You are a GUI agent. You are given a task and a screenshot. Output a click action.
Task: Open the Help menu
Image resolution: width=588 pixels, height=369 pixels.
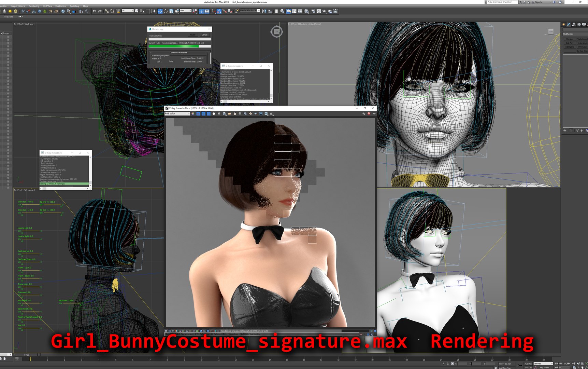(x=85, y=6)
